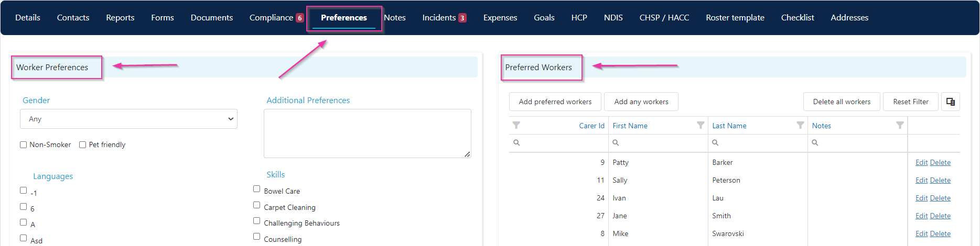Open the Details tab

(x=28, y=18)
